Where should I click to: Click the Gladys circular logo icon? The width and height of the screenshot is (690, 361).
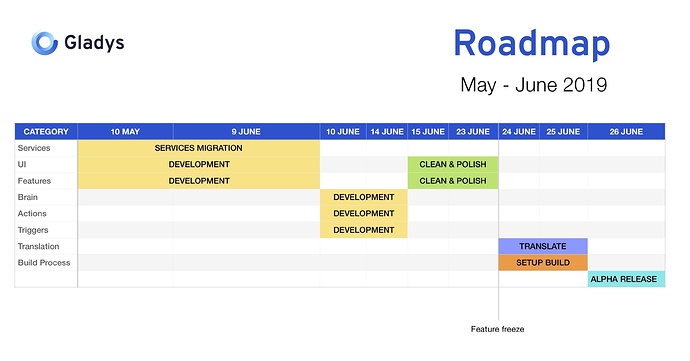pos(44,43)
